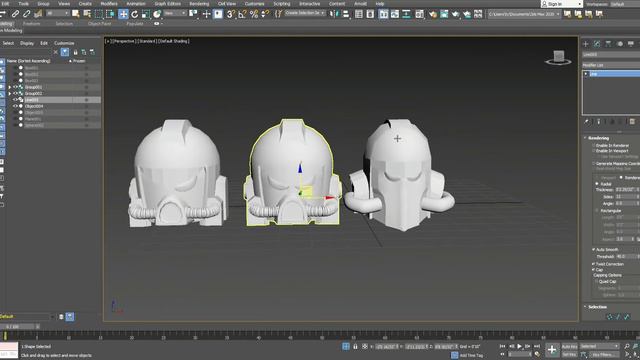Switch to Object Paint ribbon tab
Screen dimensions: 640x360
tap(100, 24)
